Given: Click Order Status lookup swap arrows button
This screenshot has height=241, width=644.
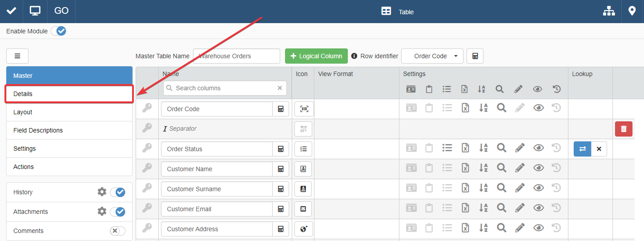Looking at the screenshot, I should tap(582, 149).
